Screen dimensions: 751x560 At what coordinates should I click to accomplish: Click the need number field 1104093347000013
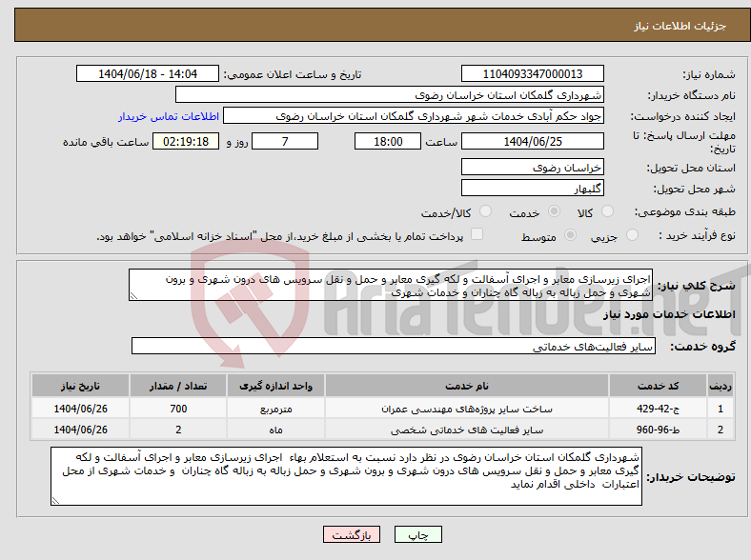click(x=532, y=73)
